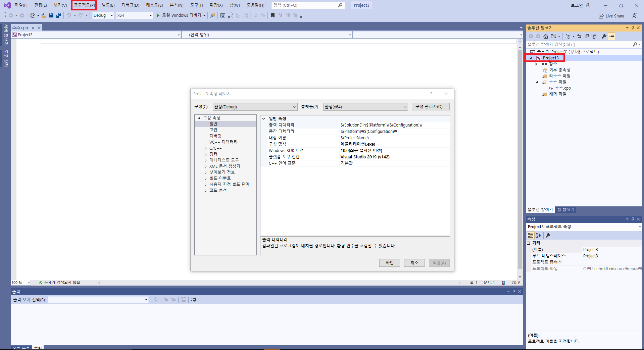This screenshot has width=644, height=350.
Task: Click Solution Explorer home icon
Action: point(546,36)
